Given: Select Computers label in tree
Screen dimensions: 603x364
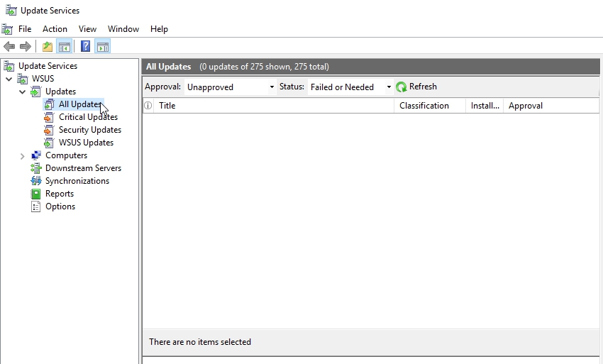Looking at the screenshot, I should click(66, 155).
